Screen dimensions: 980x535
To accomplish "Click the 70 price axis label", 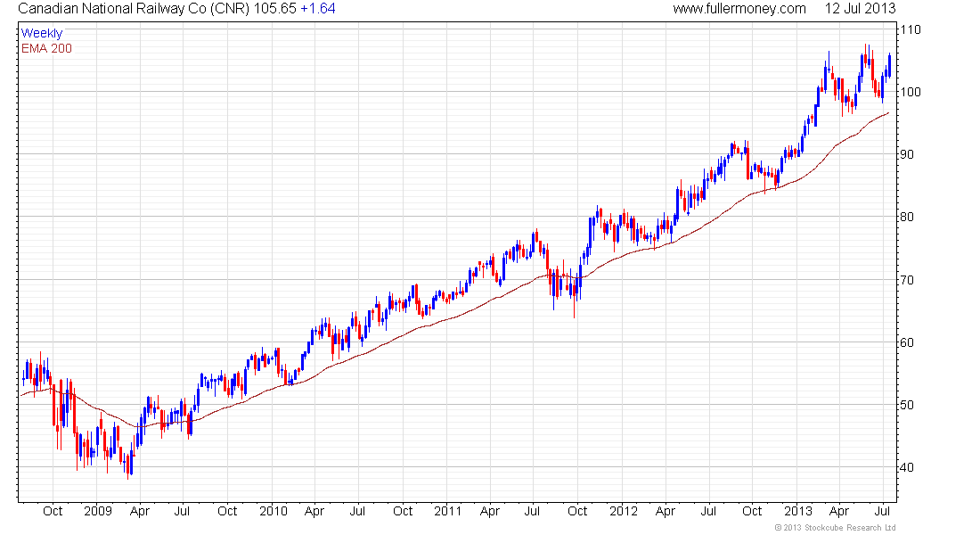I will coord(907,280).
